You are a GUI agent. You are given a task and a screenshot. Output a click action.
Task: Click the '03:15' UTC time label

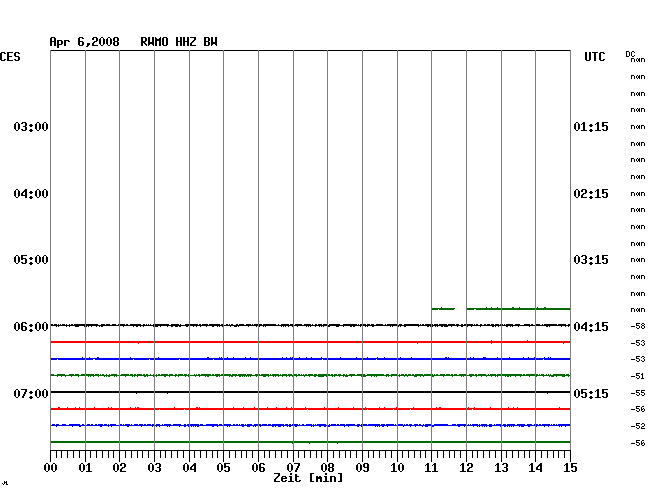coord(591,260)
